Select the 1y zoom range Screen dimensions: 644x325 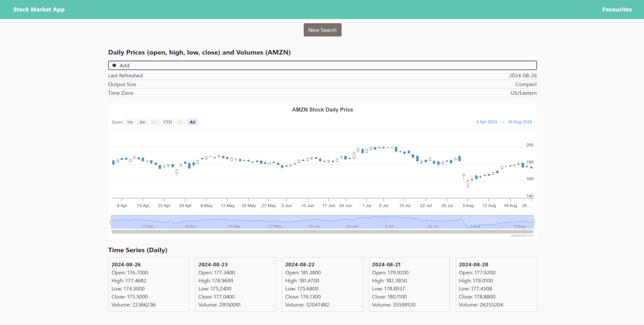pyautogui.click(x=180, y=122)
